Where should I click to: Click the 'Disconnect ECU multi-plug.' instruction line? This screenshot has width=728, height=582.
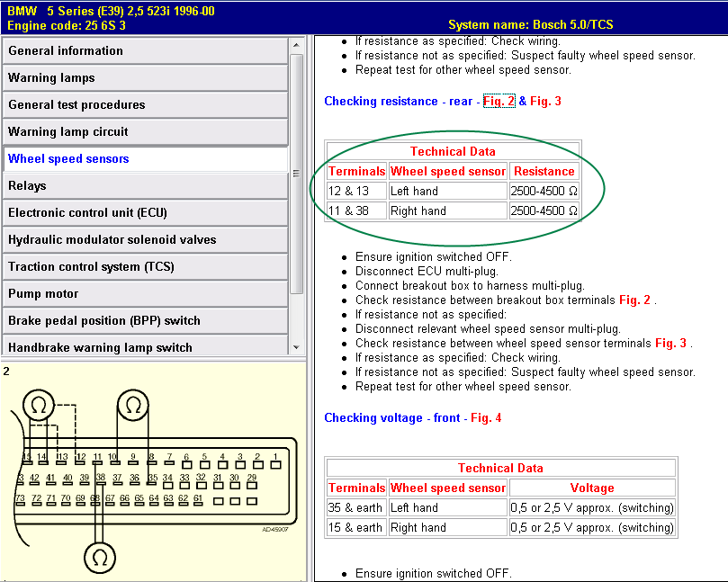(x=427, y=271)
